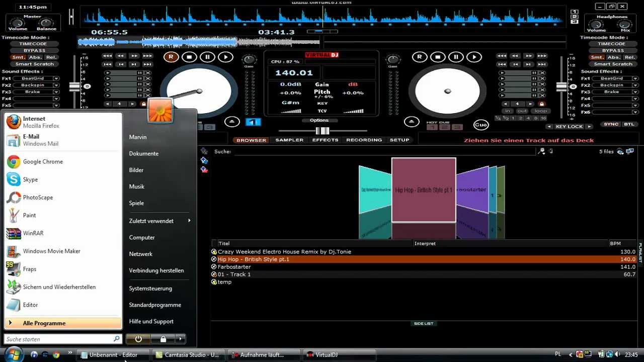Eject the track from the left deck
Screen dimensions: 644x362
click(x=232, y=122)
